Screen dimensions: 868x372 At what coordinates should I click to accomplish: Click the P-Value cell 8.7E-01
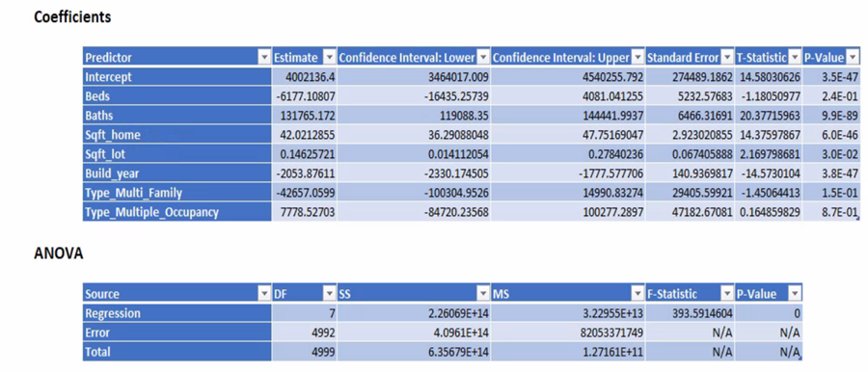coord(831,213)
